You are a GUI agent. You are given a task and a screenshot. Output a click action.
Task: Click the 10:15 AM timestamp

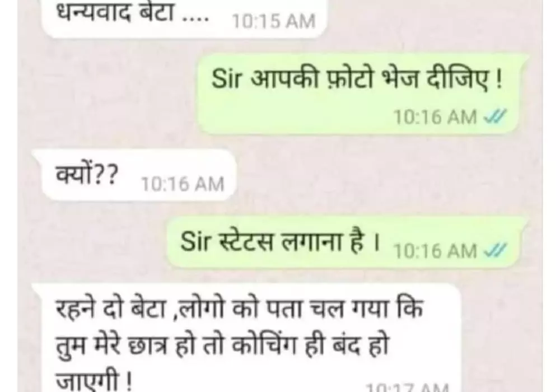click(x=274, y=21)
